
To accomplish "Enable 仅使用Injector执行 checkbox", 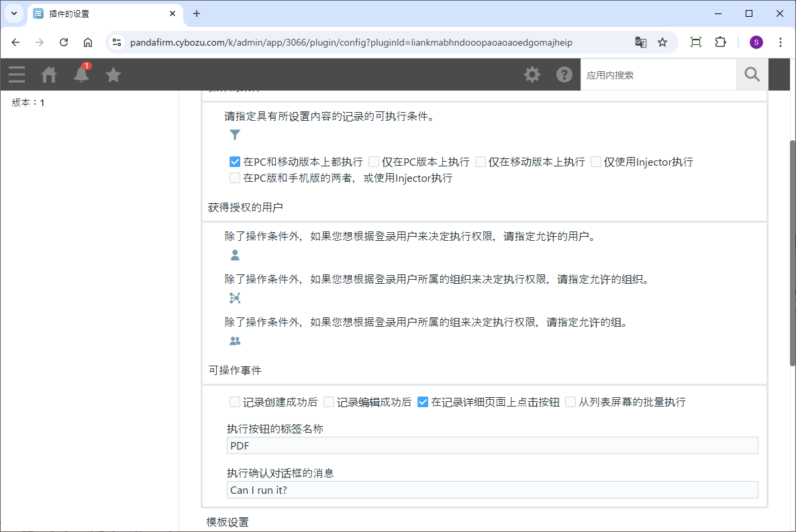I will [596, 162].
